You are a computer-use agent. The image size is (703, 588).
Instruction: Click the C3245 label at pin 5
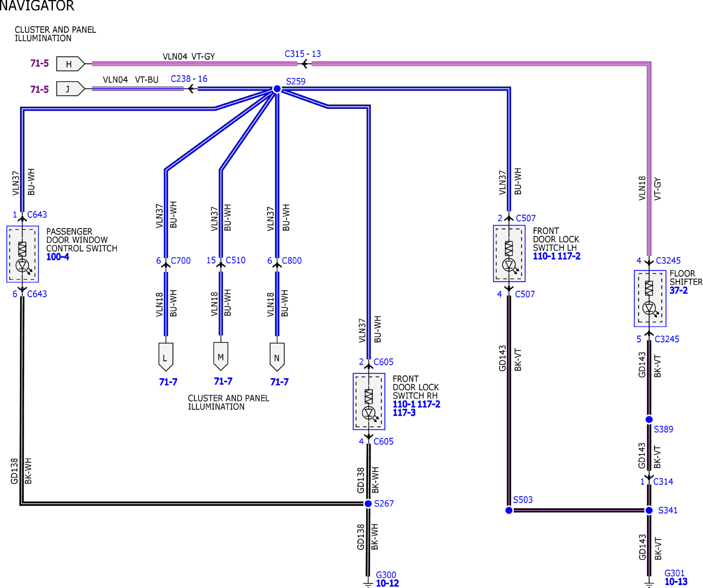(667, 339)
